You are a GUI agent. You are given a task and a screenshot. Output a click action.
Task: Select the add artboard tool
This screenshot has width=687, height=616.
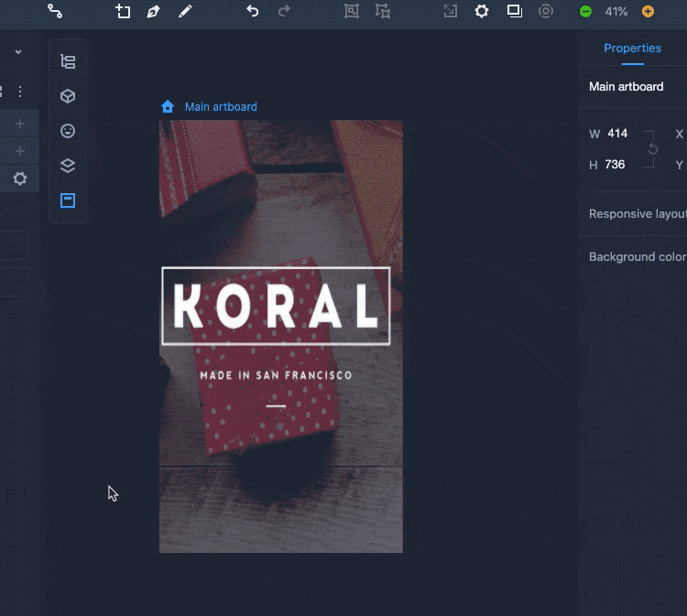click(x=123, y=11)
